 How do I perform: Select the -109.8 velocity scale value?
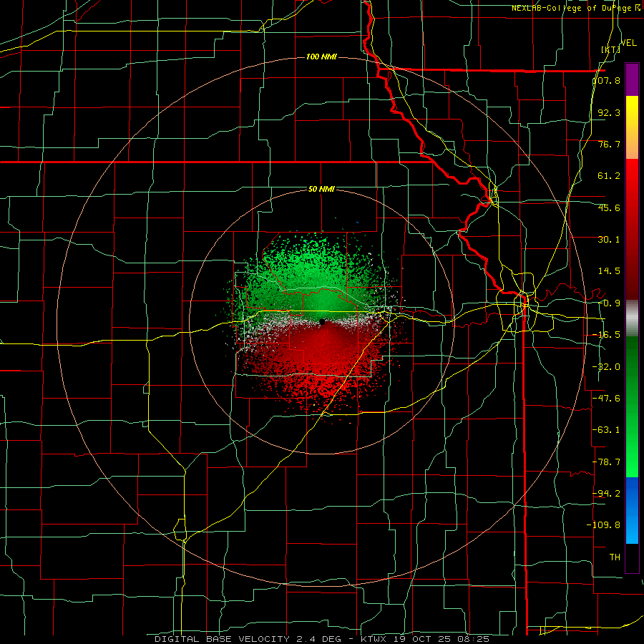pos(604,525)
